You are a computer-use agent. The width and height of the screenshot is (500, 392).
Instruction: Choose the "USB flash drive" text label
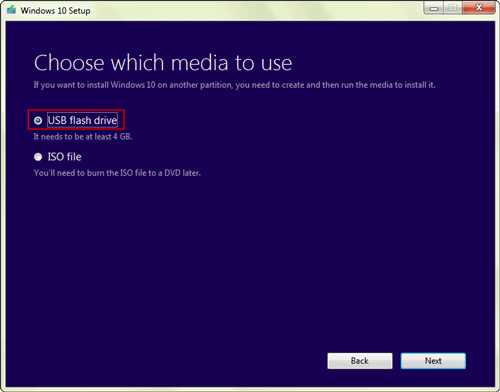coord(82,120)
